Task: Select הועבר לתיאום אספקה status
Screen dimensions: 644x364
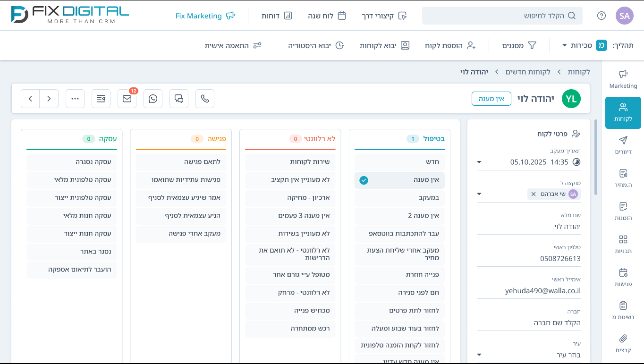Action: tap(71, 270)
